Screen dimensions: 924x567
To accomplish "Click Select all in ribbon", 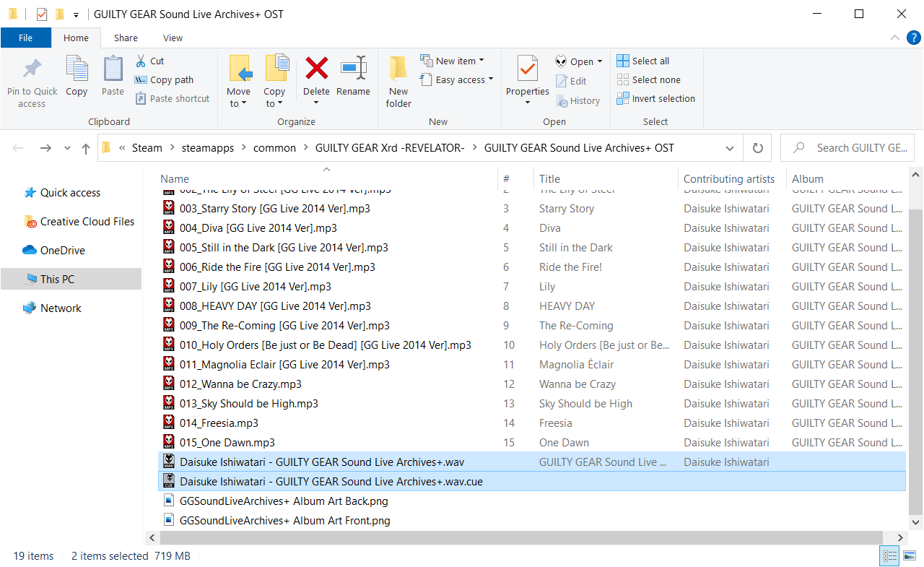I will tap(643, 61).
